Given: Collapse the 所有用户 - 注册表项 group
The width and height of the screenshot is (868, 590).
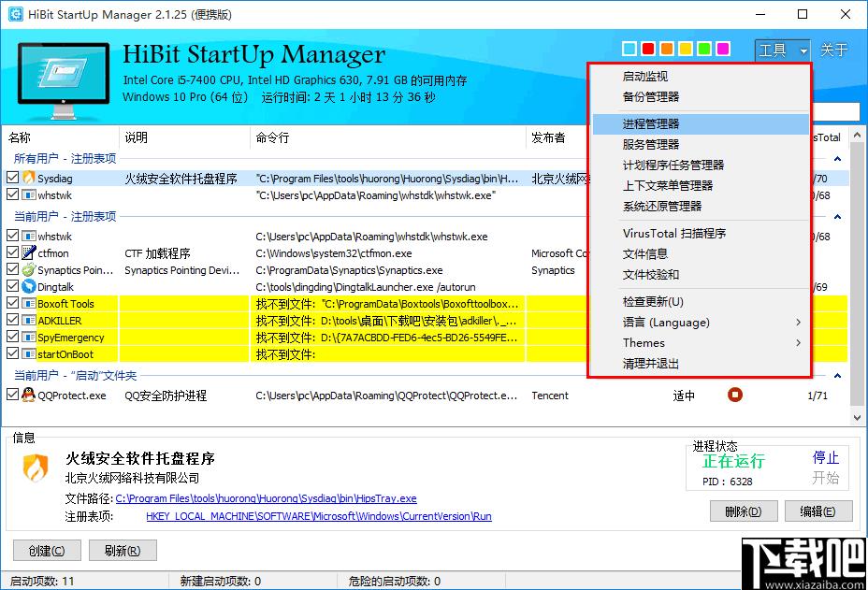Looking at the screenshot, I should tap(837, 159).
